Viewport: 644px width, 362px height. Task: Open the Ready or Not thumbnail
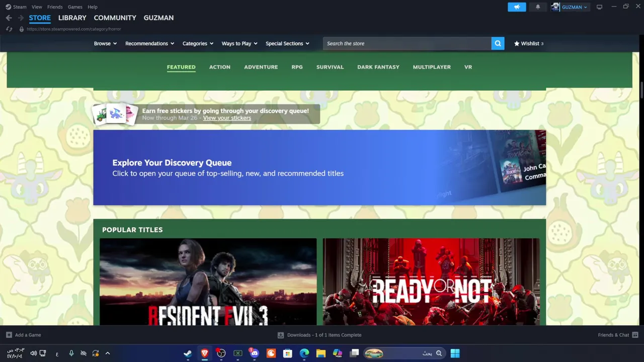[431, 282]
